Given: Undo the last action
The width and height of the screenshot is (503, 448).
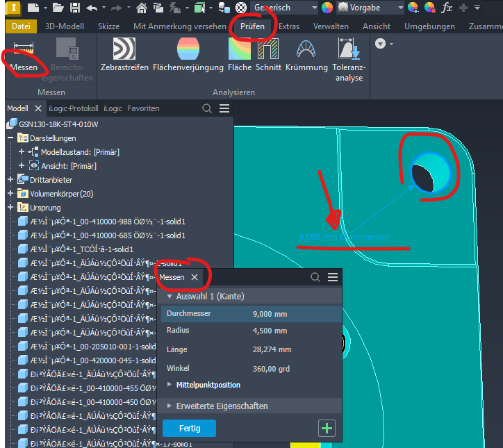Looking at the screenshot, I should click(92, 8).
